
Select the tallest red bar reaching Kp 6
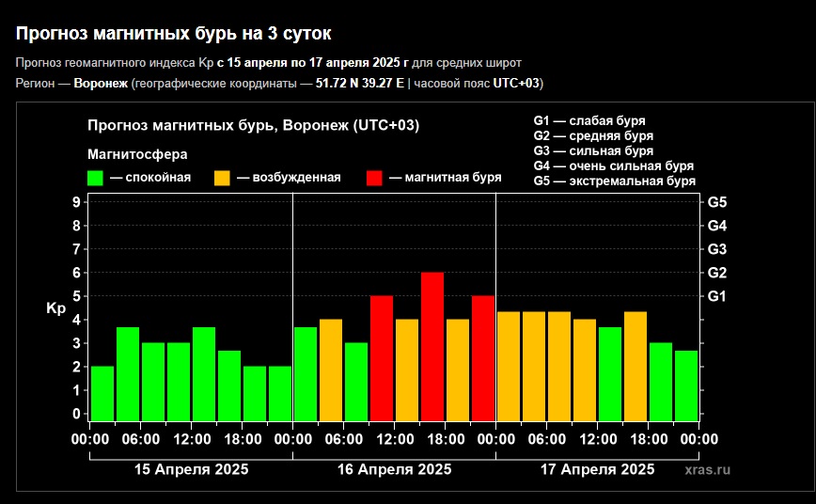[x=432, y=346]
